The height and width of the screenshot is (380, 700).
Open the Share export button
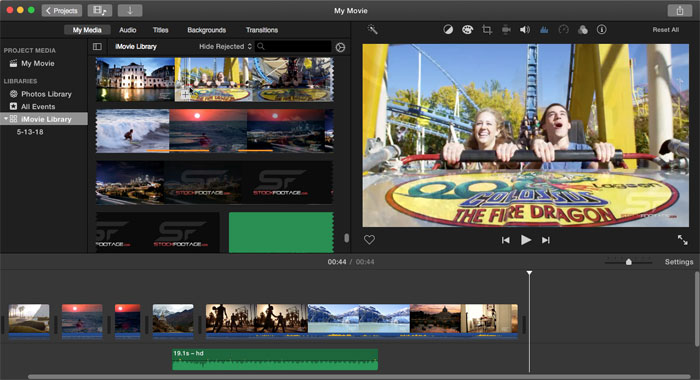679,10
